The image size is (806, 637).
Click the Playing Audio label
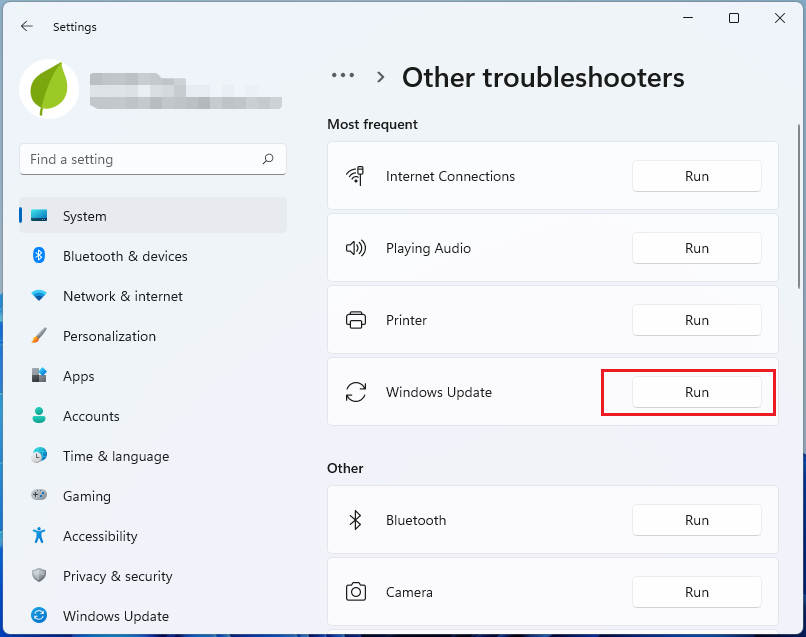(428, 248)
